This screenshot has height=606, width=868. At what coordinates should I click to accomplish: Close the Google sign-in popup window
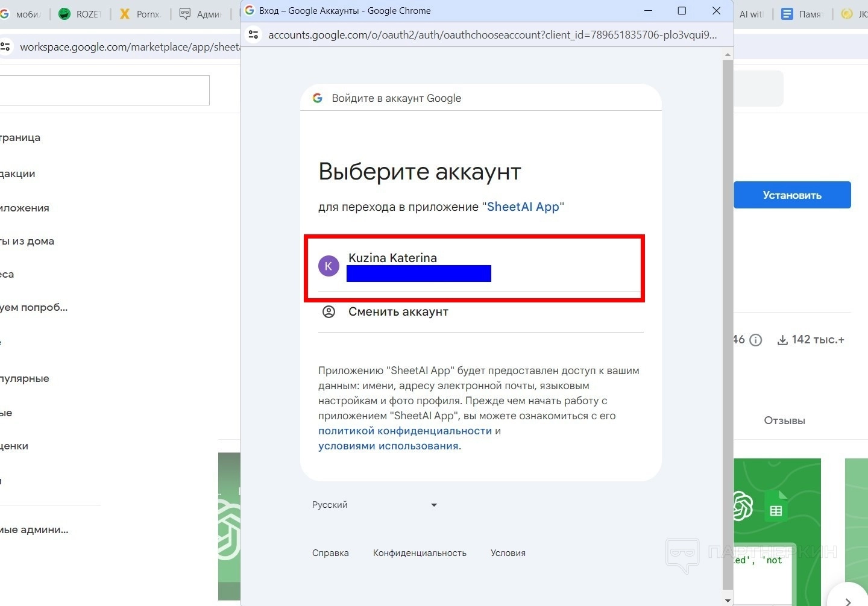pyautogui.click(x=716, y=10)
